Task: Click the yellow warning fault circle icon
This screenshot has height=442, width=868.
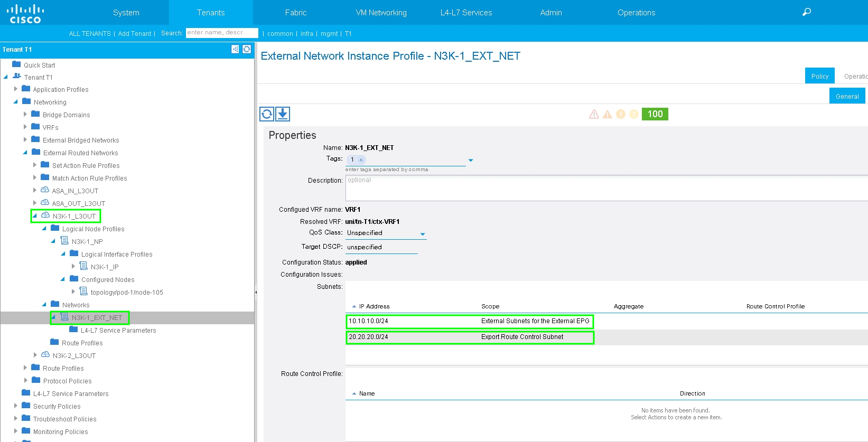Action: click(x=633, y=114)
